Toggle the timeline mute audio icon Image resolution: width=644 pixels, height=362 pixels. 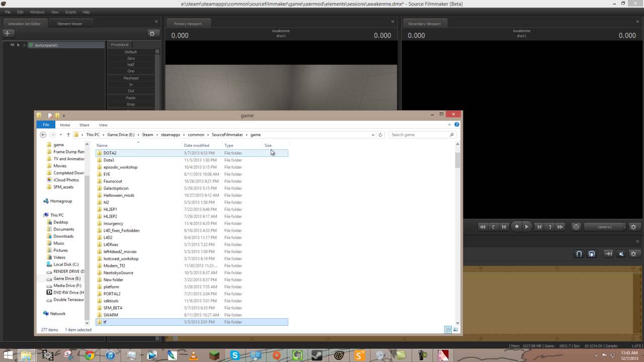pyautogui.click(x=621, y=254)
